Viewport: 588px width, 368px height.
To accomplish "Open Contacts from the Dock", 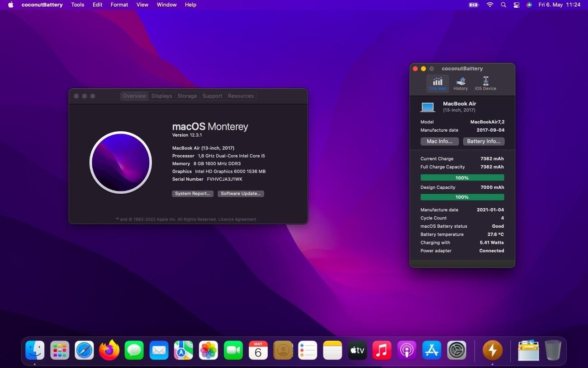I will click(283, 350).
